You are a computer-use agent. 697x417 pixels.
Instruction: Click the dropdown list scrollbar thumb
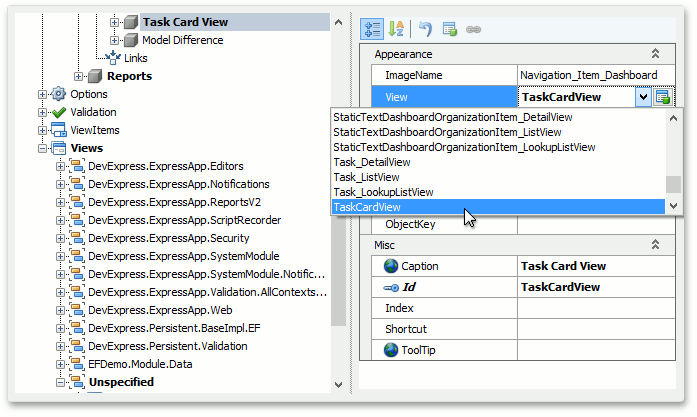click(x=673, y=184)
